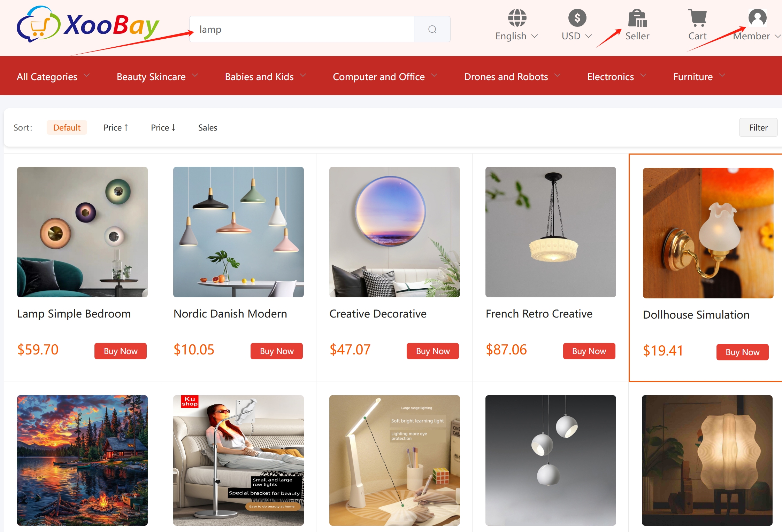Sort results by Sales

point(208,128)
